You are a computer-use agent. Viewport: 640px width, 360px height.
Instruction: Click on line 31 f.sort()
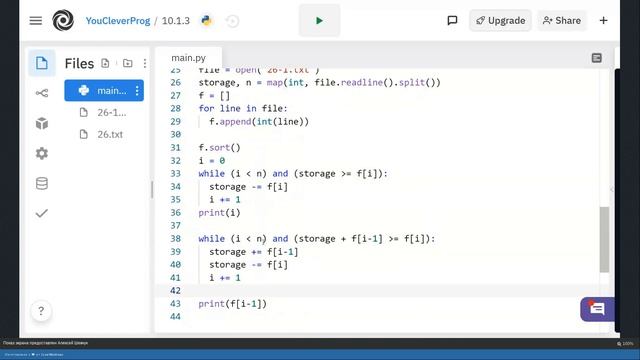[x=219, y=147]
